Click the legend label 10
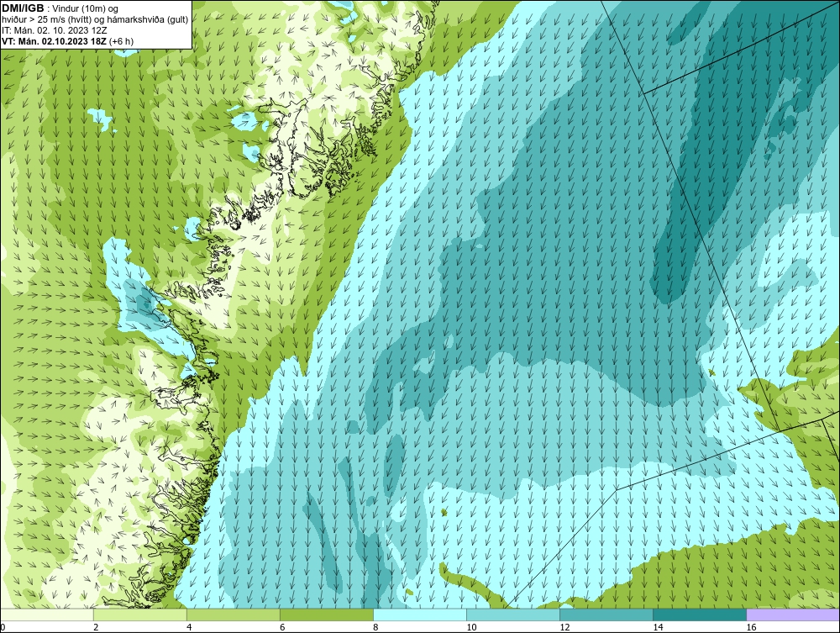 point(471,627)
